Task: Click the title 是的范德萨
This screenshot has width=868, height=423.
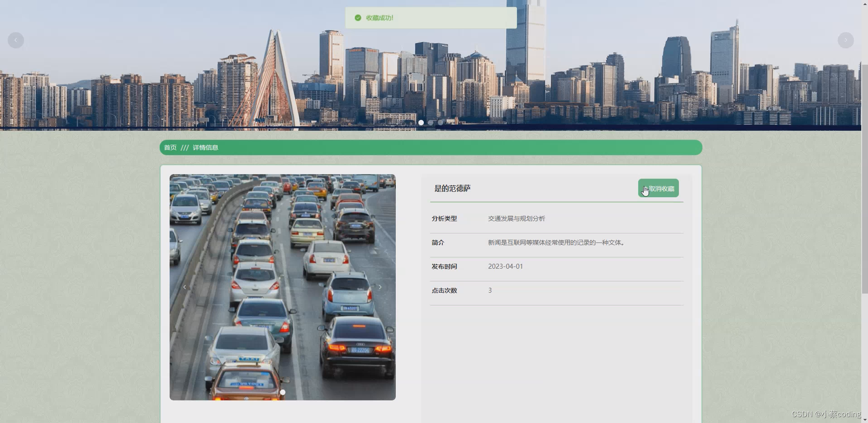Action: pyautogui.click(x=452, y=188)
